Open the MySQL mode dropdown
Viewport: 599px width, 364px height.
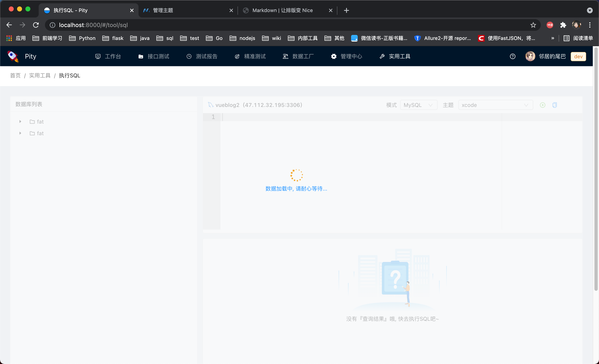tap(418, 105)
